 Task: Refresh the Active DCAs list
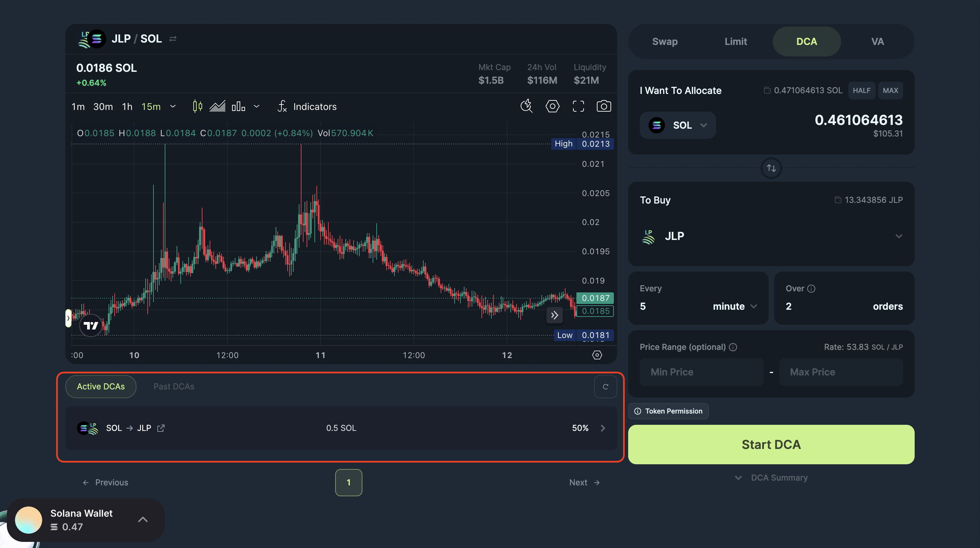coord(605,387)
